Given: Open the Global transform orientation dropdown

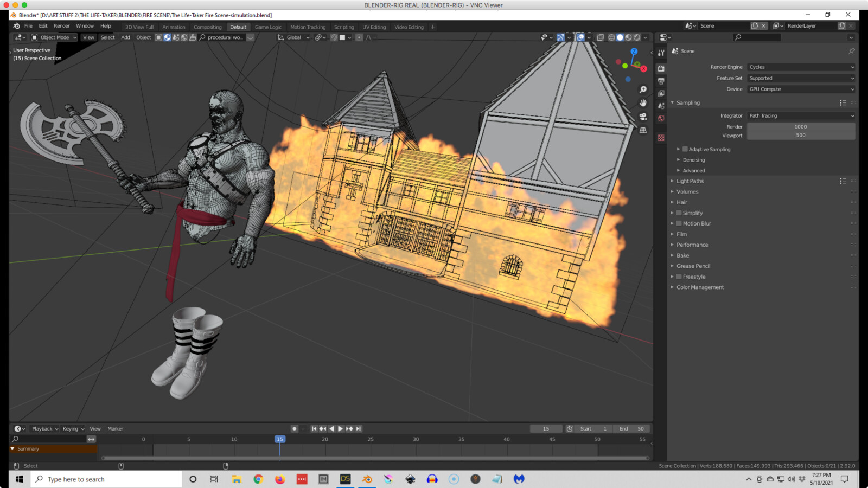Looking at the screenshot, I should [x=293, y=37].
